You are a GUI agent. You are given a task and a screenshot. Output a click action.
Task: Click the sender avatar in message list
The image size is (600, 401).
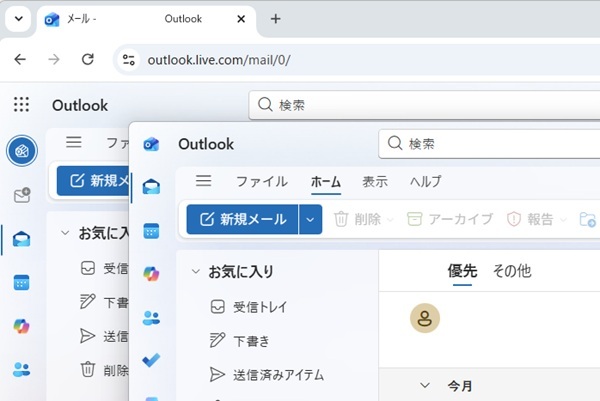[425, 318]
